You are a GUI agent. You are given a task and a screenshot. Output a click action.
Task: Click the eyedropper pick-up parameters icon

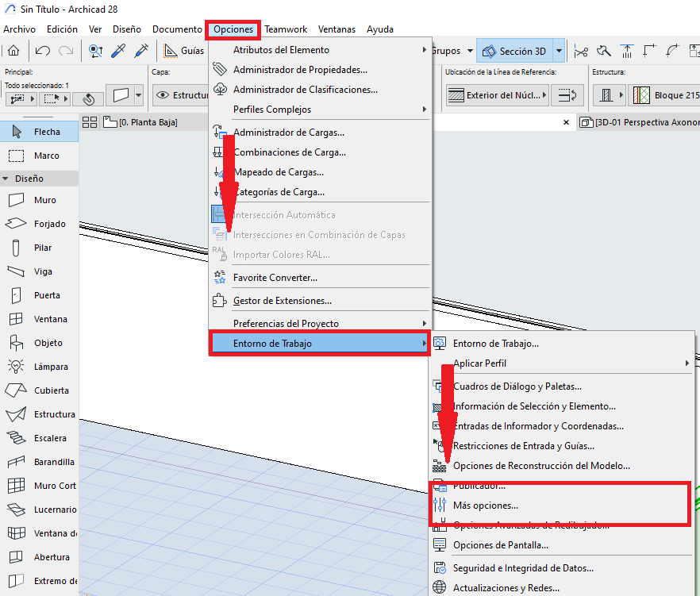coord(117,49)
